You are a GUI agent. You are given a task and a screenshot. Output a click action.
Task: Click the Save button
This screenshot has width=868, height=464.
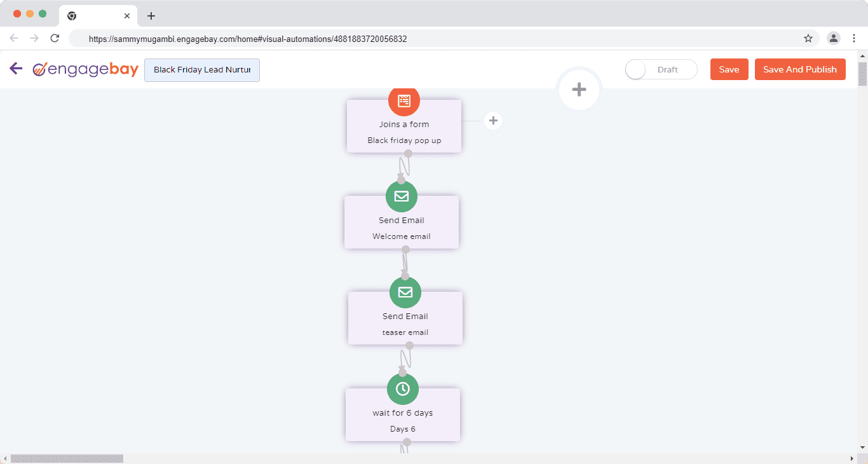point(729,69)
